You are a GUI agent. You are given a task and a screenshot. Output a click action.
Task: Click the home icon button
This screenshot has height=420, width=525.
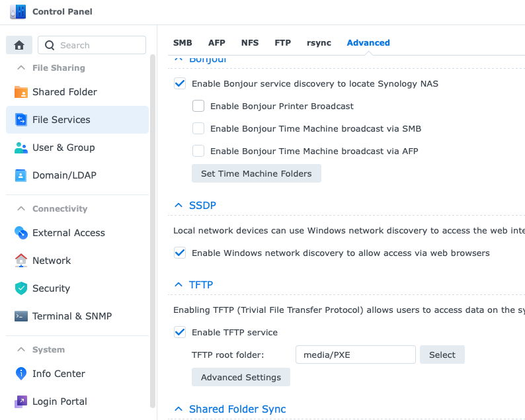[19, 45]
